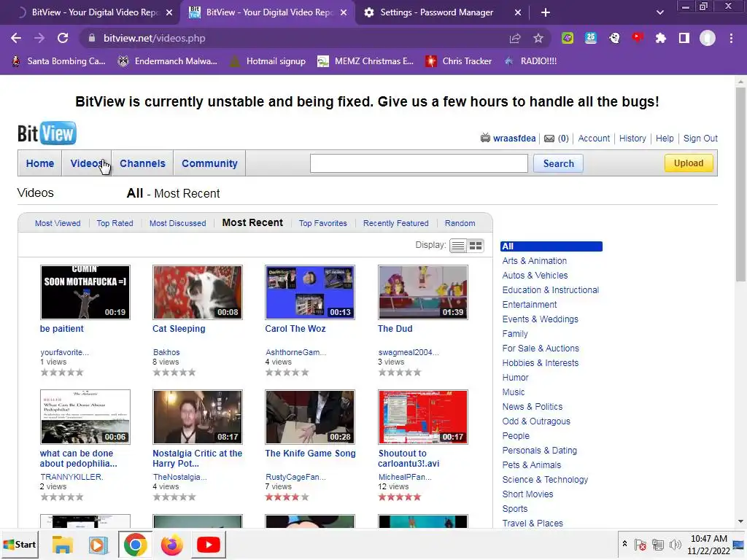Screen dimensions: 747x560
Task: Select the Science & Technology category
Action: click(545, 480)
